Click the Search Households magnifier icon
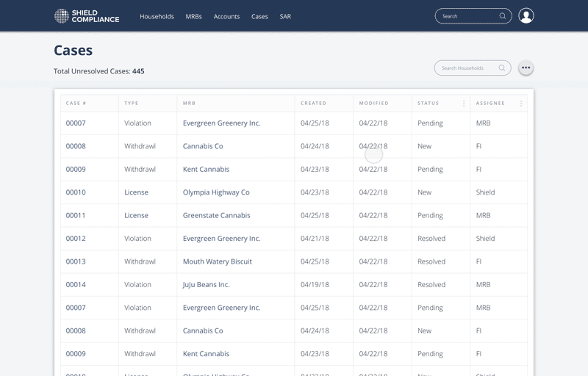 502,68
